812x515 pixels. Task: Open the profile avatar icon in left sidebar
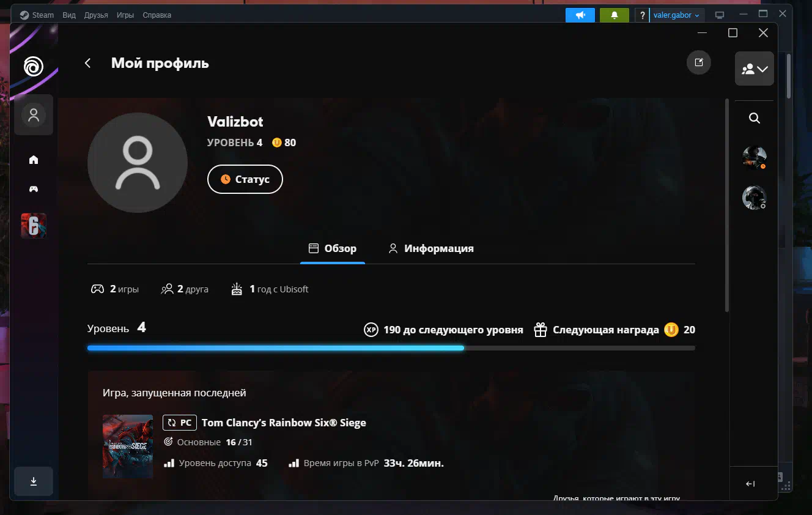click(x=34, y=114)
